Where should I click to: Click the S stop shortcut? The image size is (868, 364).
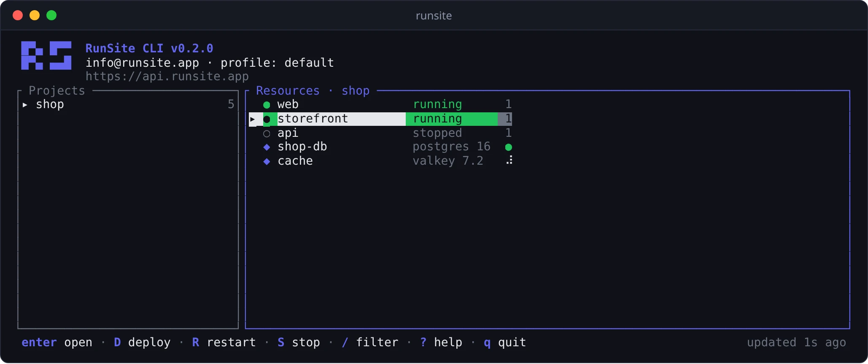point(299,342)
